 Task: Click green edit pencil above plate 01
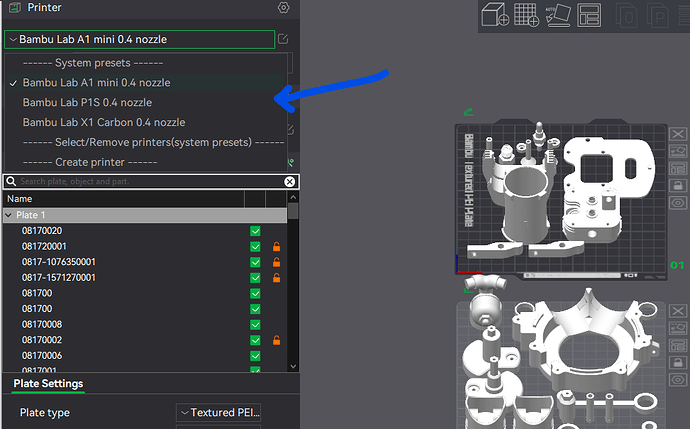[x=469, y=112]
